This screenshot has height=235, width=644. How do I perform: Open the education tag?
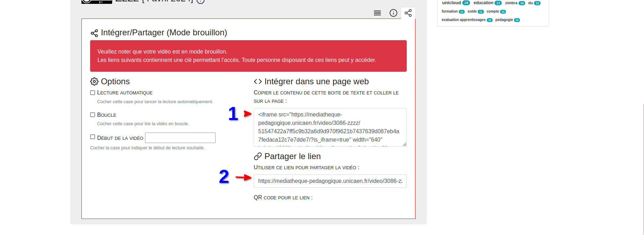483,3
